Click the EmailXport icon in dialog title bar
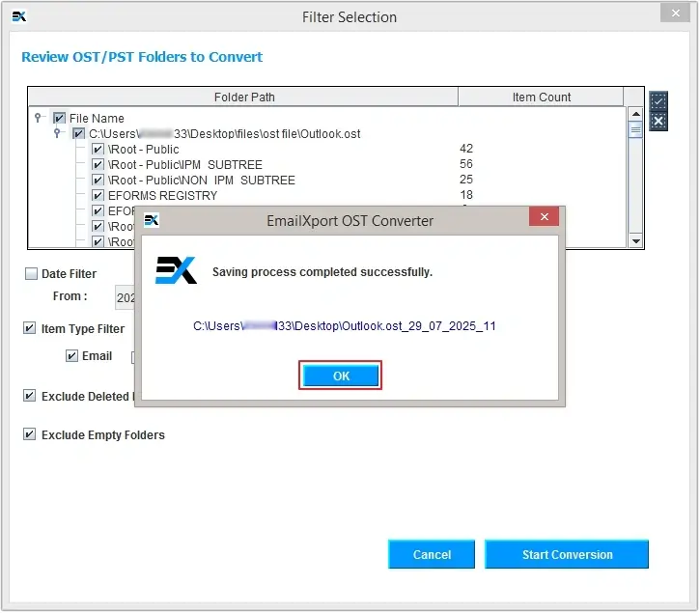Viewport: 700px width, 613px height. pos(151,220)
